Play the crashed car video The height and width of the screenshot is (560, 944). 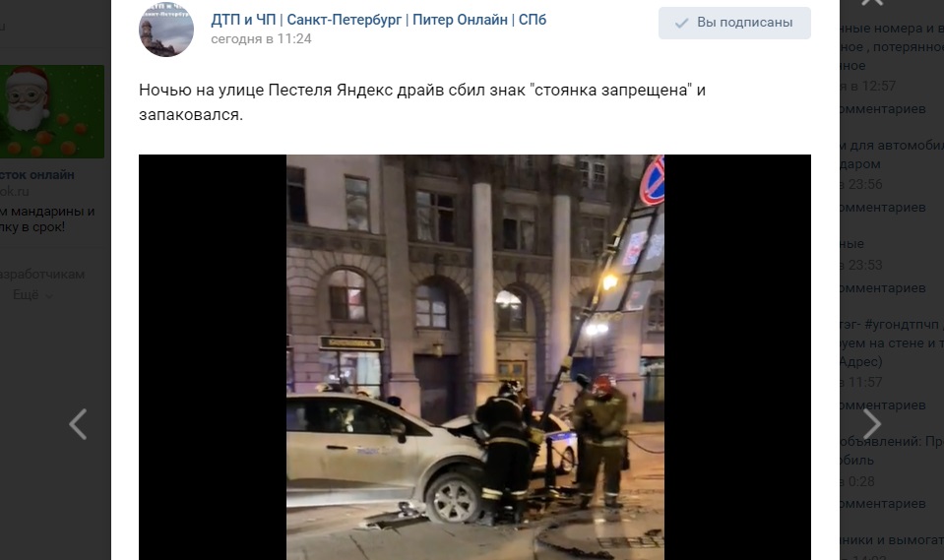[x=475, y=357]
